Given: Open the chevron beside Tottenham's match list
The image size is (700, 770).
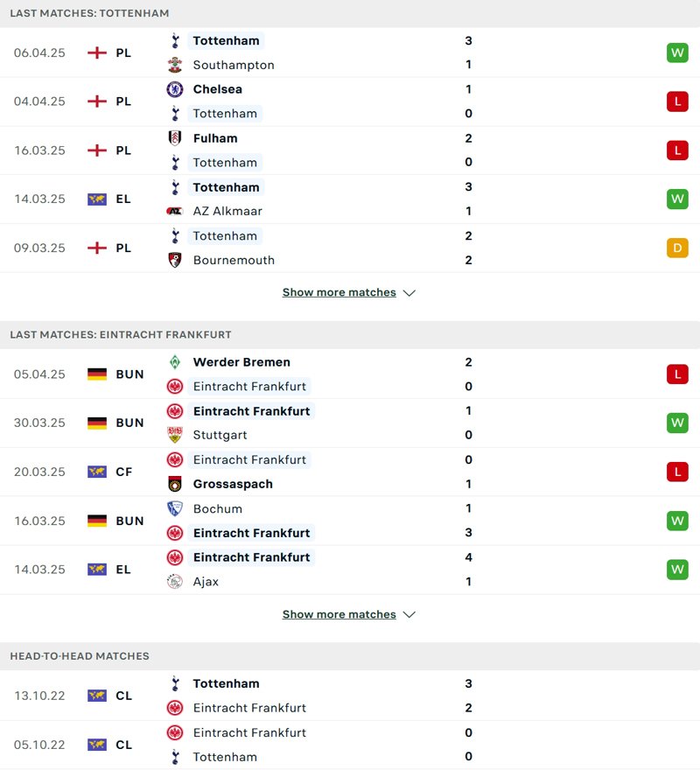Looking at the screenshot, I should click(409, 292).
